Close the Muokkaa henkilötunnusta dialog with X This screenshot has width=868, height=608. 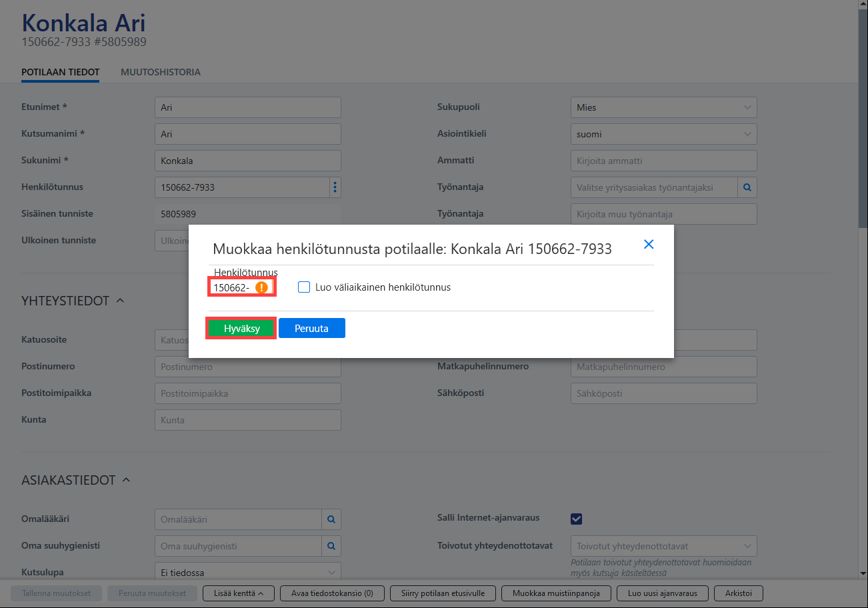[x=649, y=245]
